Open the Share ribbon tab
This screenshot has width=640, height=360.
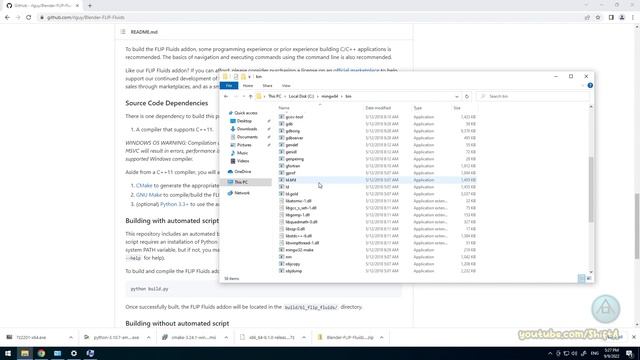tap(267, 86)
